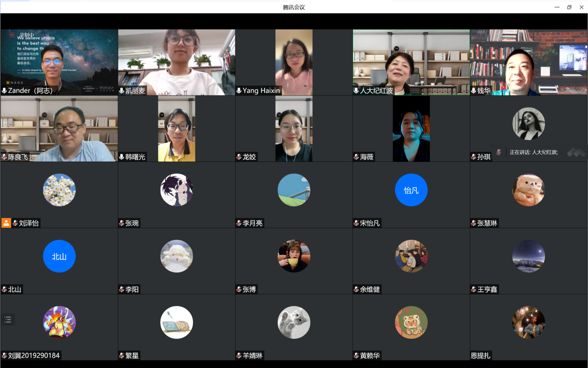Click 张慧琳 bear avatar
Image resolution: width=588 pixels, height=368 pixels.
click(528, 190)
